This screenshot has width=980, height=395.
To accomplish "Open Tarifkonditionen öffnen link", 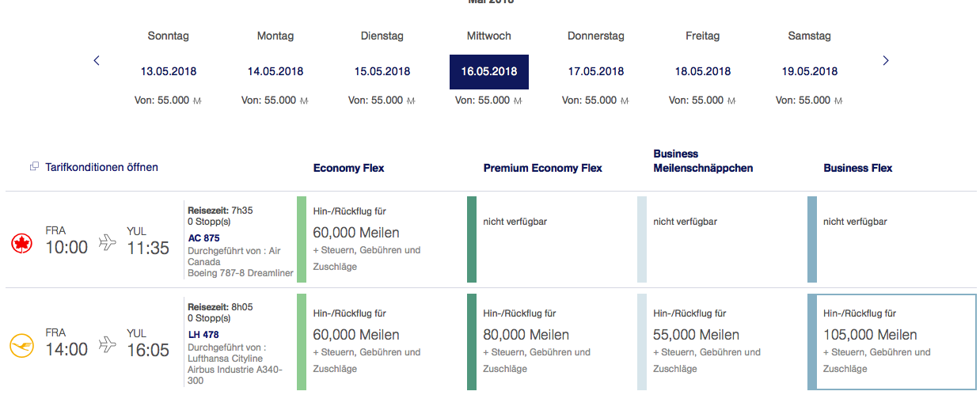I will pyautogui.click(x=101, y=167).
